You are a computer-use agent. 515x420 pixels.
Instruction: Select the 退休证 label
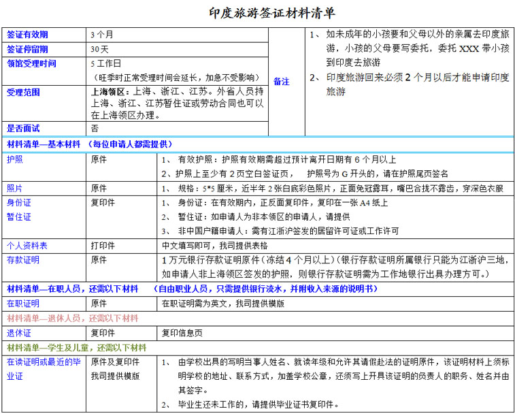[19, 334]
